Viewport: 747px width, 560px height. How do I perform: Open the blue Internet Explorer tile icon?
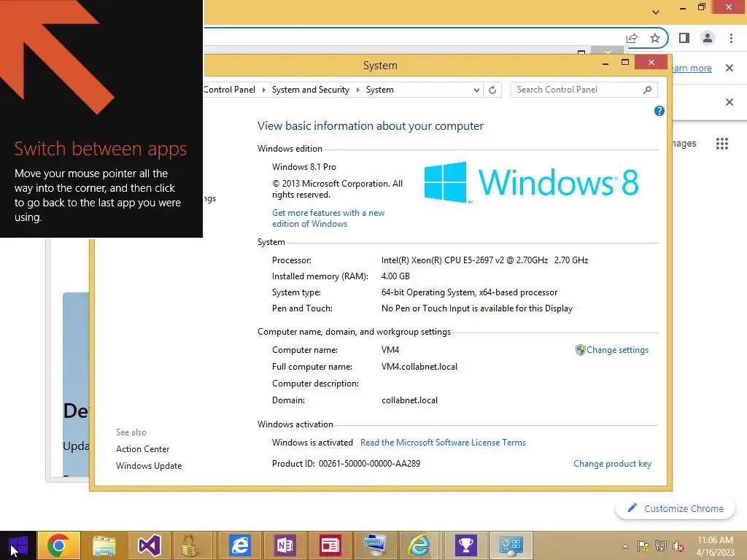point(239,545)
